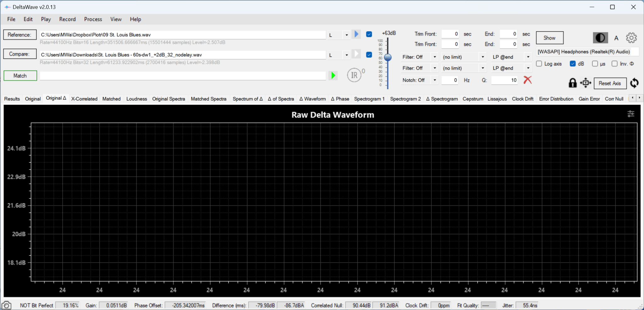Play the compare file with white arrow
Viewport: 644px width, 310px height.
[x=356, y=54]
